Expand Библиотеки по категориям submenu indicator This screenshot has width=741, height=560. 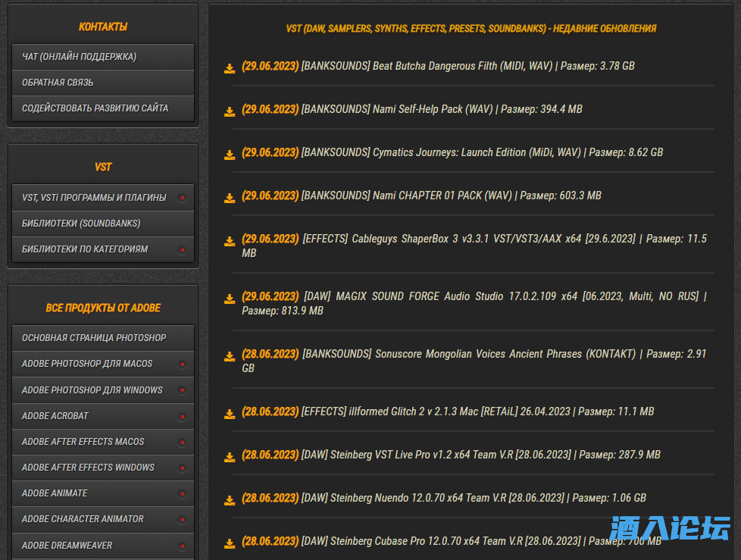(182, 249)
